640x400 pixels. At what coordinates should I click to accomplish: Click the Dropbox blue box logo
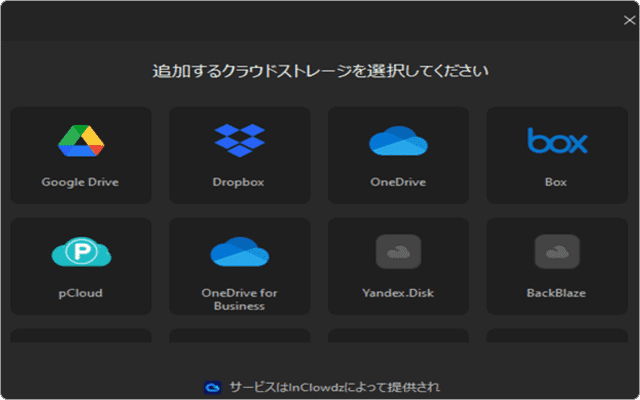[240, 140]
